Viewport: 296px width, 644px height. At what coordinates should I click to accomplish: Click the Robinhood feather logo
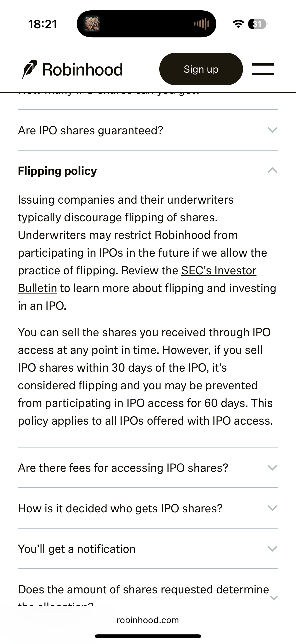30,69
